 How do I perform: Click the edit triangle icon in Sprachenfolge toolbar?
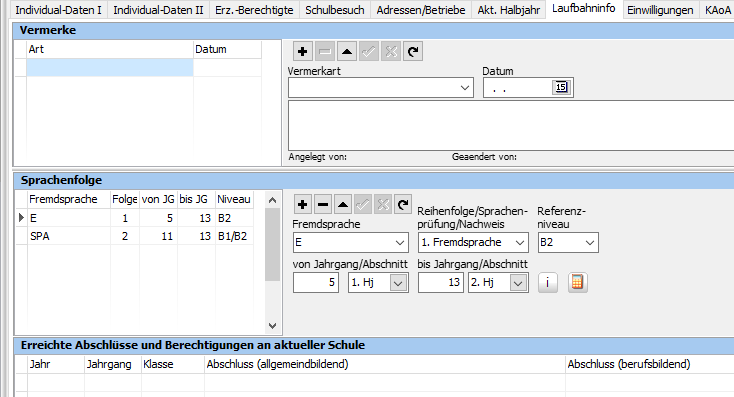click(x=343, y=205)
